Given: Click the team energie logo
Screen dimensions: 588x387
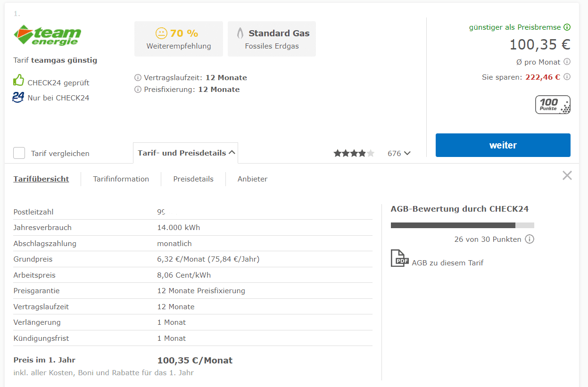Looking at the screenshot, I should pos(48,35).
